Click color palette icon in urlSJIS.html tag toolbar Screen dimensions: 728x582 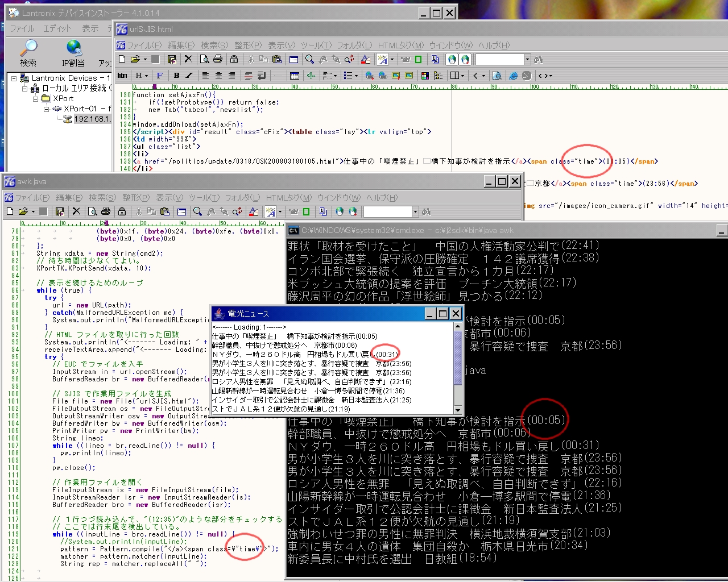coord(424,76)
